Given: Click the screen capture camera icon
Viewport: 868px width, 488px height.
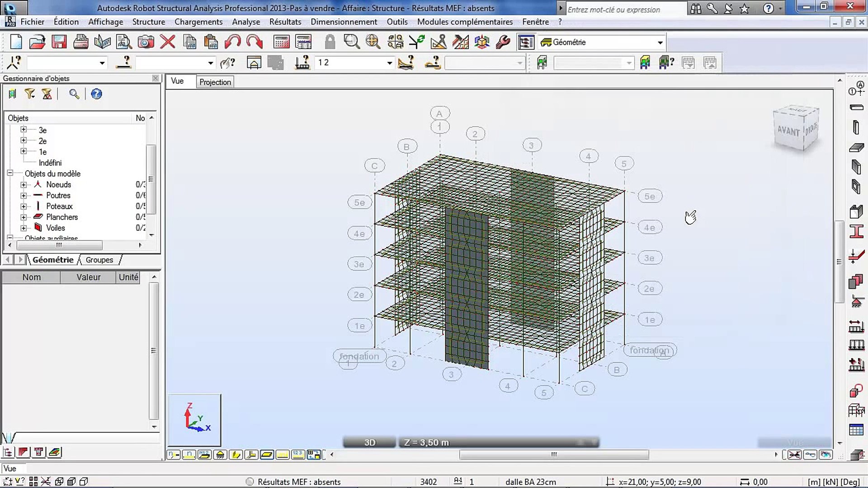Looking at the screenshot, I should tap(146, 42).
